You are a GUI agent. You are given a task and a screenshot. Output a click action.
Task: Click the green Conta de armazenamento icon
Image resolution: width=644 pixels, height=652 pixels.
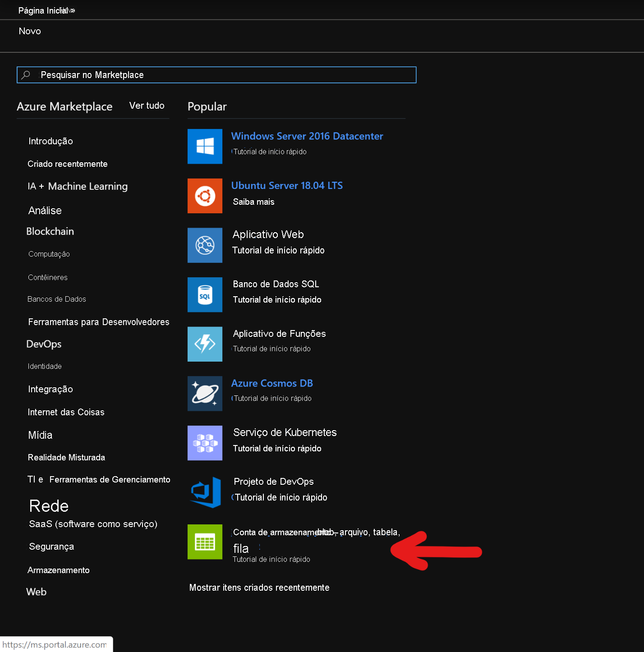(x=205, y=542)
